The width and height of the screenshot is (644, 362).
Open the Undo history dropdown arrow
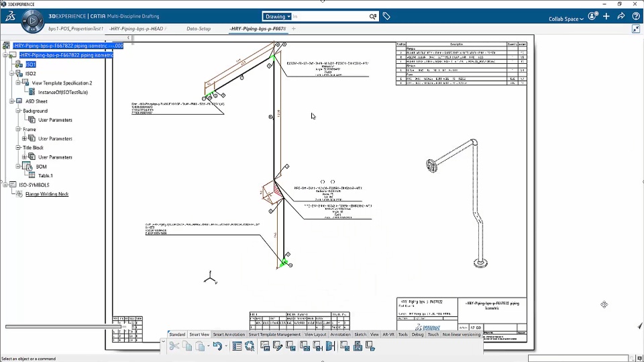(x=226, y=346)
